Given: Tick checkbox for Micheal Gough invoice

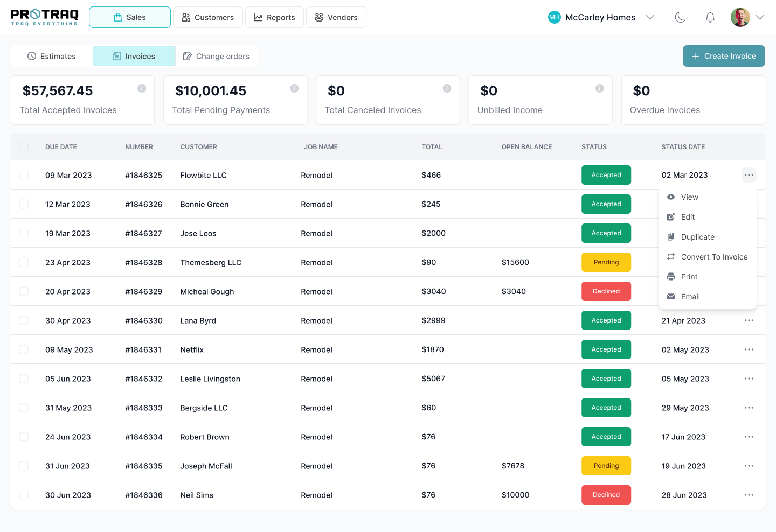Looking at the screenshot, I should coord(24,291).
